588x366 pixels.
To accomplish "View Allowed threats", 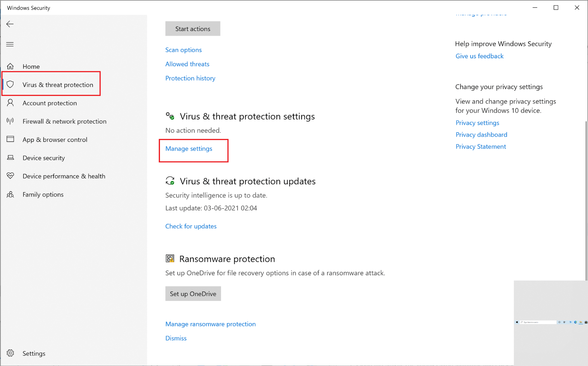I will pos(187,64).
